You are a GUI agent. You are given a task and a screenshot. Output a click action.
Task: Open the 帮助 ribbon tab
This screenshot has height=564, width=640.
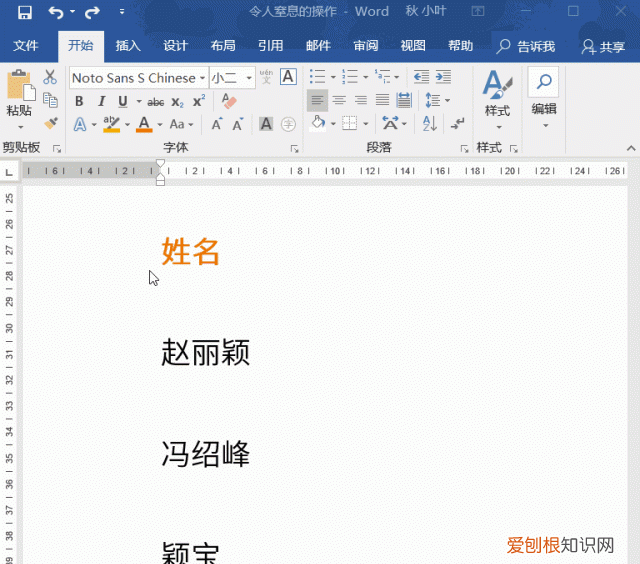point(460,46)
